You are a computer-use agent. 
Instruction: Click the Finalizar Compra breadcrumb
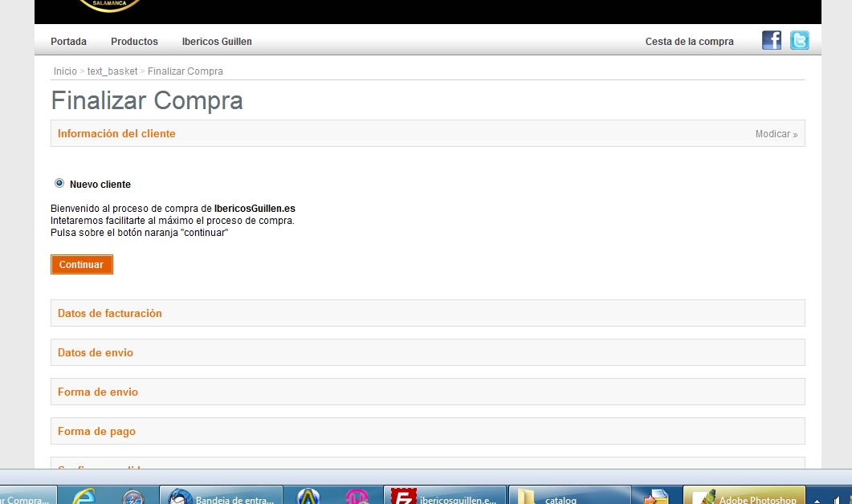tap(185, 71)
